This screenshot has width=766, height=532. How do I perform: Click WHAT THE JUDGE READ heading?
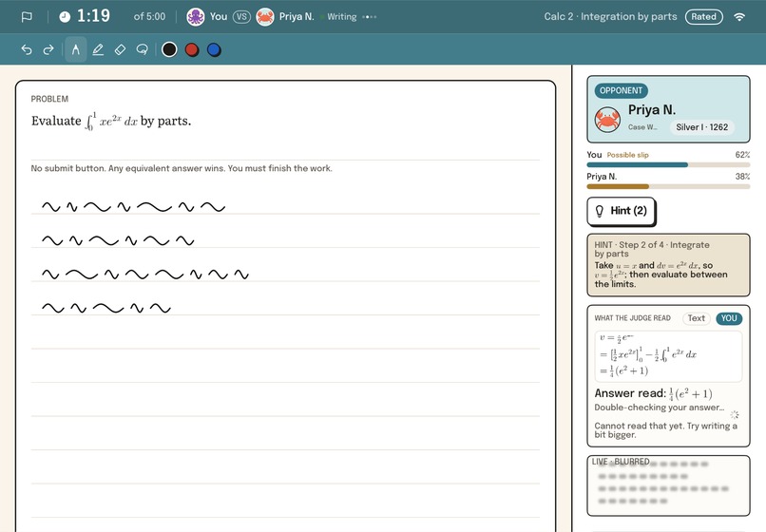pos(632,318)
